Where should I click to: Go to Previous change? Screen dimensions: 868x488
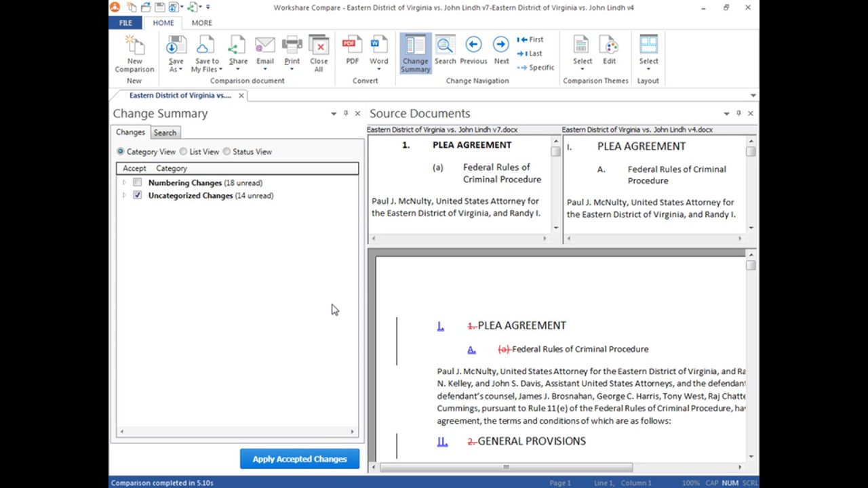[473, 51]
